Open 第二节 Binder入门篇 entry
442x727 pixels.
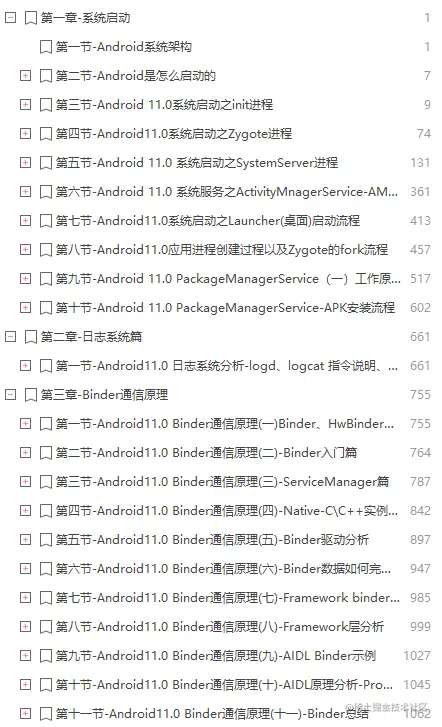click(206, 453)
